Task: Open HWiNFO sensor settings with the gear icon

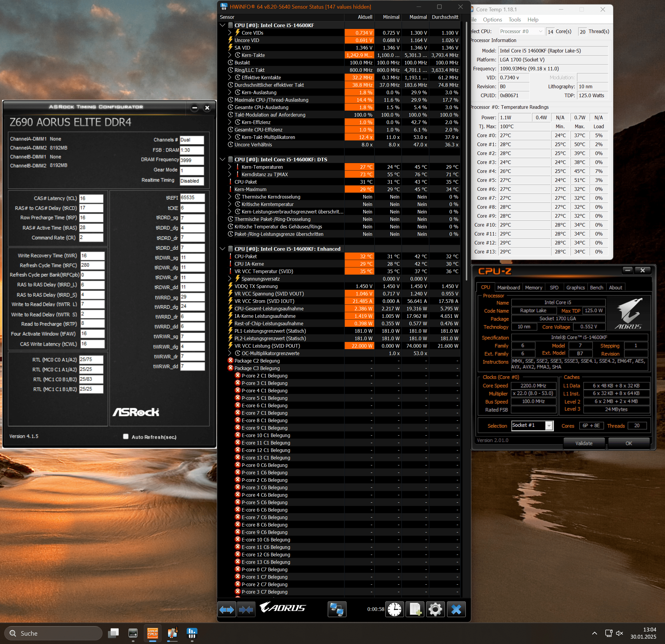Action: point(435,610)
